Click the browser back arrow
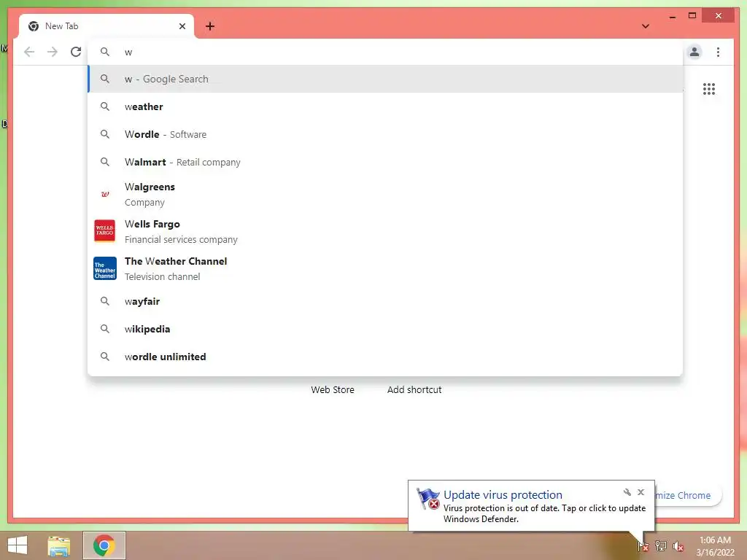 29,52
